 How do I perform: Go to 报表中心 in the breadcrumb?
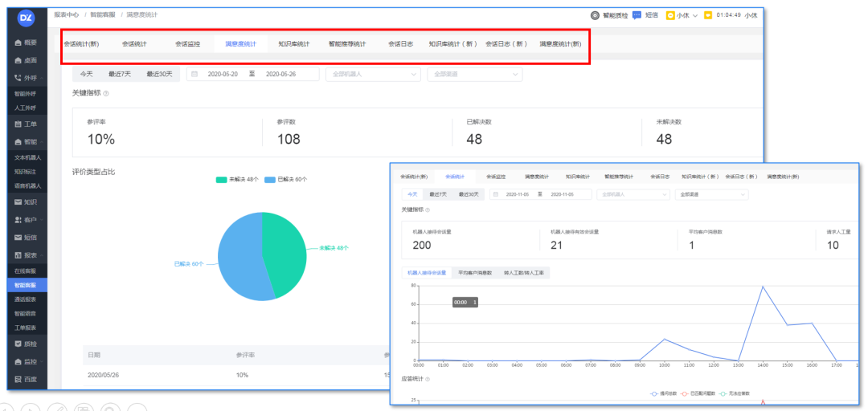(x=65, y=15)
